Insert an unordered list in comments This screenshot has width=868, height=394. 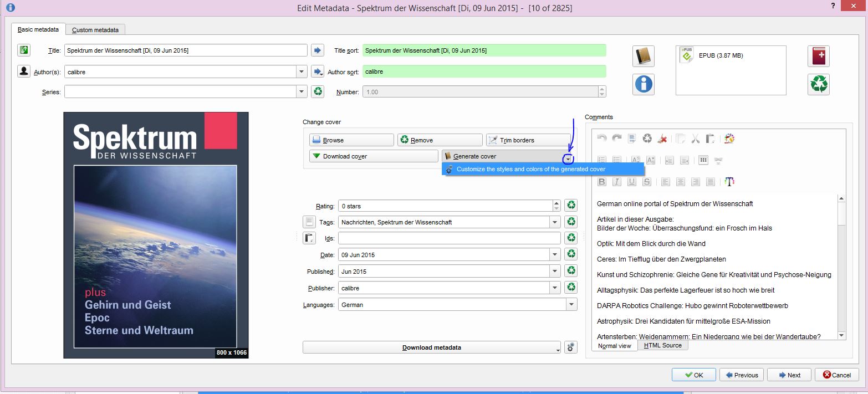click(x=617, y=160)
